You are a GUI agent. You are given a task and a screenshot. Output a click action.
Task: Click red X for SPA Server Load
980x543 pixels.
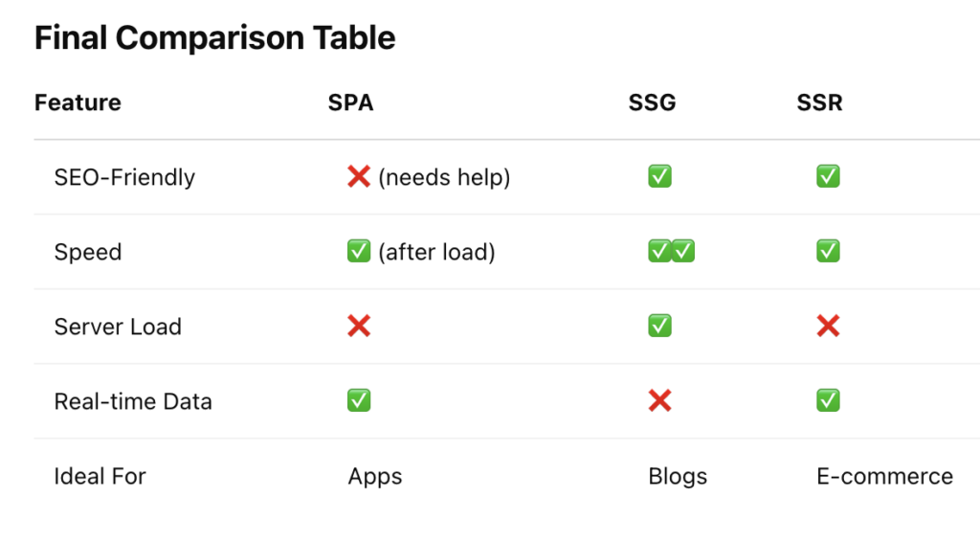[359, 327]
